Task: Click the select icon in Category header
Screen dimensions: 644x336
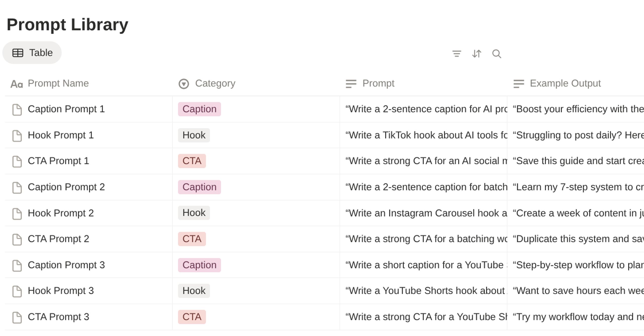Action: coord(184,84)
